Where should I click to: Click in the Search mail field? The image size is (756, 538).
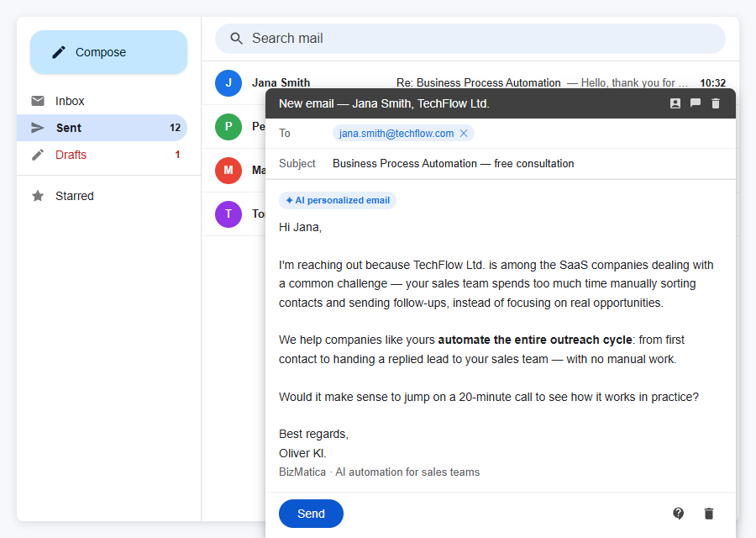coord(470,39)
